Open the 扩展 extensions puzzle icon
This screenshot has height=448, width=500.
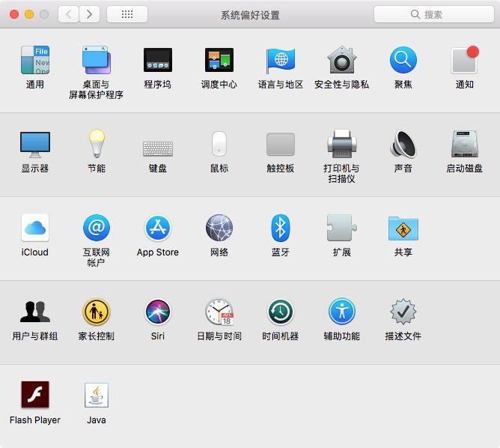(x=341, y=228)
